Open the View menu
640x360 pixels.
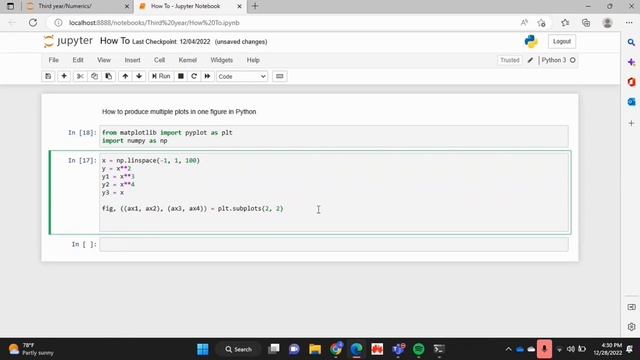pyautogui.click(x=104, y=60)
